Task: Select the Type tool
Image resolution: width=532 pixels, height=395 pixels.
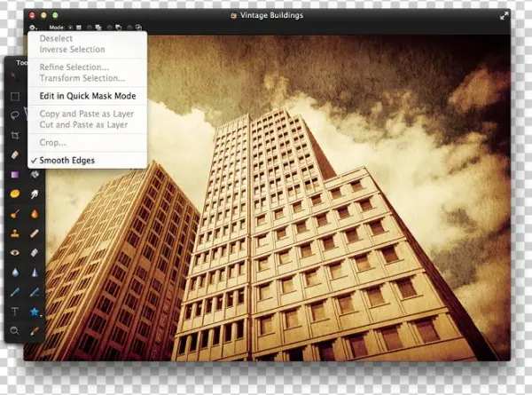Action: pyautogui.click(x=15, y=311)
